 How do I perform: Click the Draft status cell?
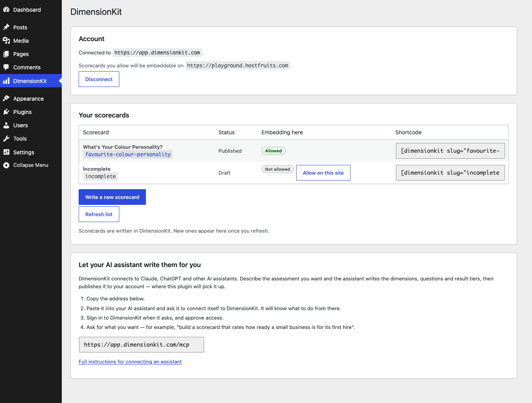tap(225, 173)
